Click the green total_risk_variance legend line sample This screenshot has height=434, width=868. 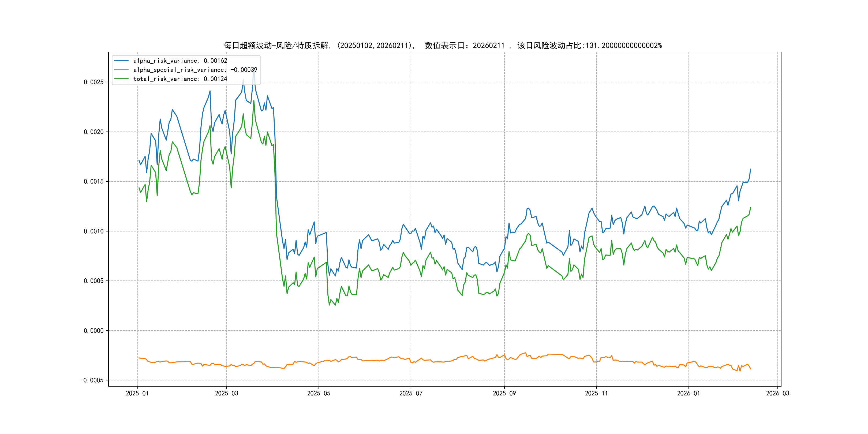[121, 79]
